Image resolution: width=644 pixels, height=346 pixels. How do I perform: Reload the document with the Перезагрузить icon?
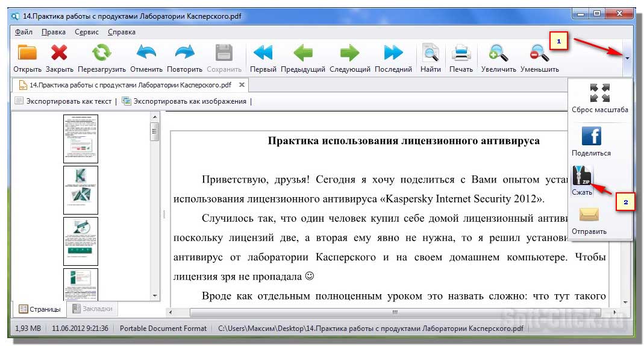pos(101,53)
